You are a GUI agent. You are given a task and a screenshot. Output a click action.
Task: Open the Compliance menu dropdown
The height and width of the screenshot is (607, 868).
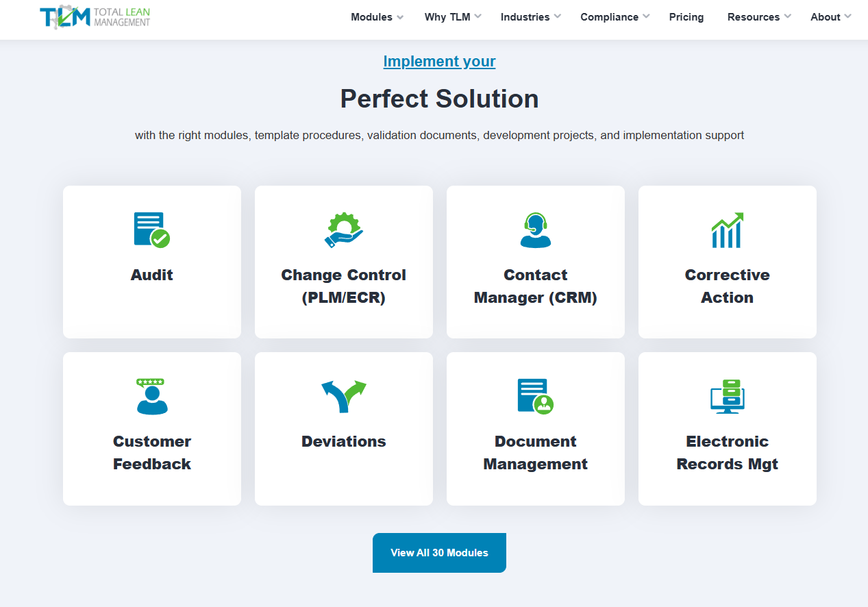tap(615, 17)
